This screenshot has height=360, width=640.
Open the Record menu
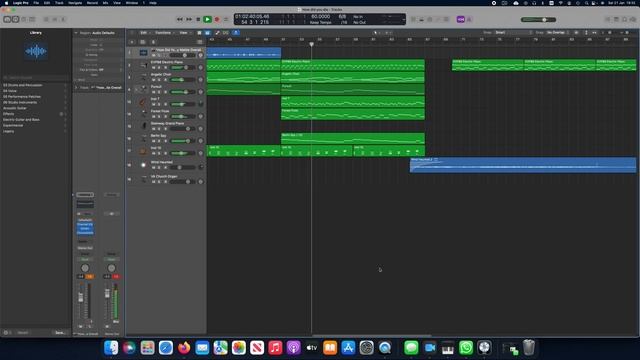click(92, 3)
